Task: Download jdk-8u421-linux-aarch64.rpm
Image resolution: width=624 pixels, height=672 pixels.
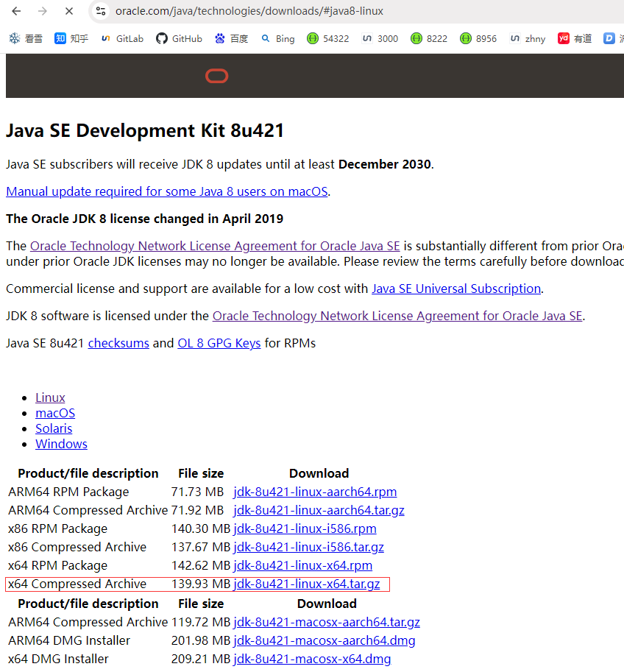Action: 315,492
